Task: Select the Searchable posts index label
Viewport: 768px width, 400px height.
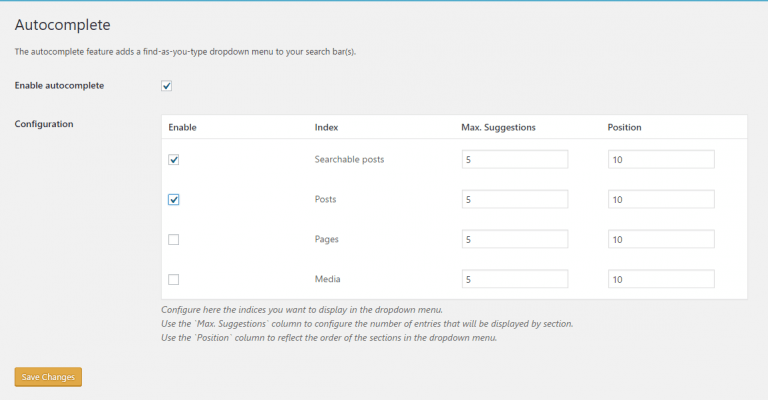Action: pos(349,160)
